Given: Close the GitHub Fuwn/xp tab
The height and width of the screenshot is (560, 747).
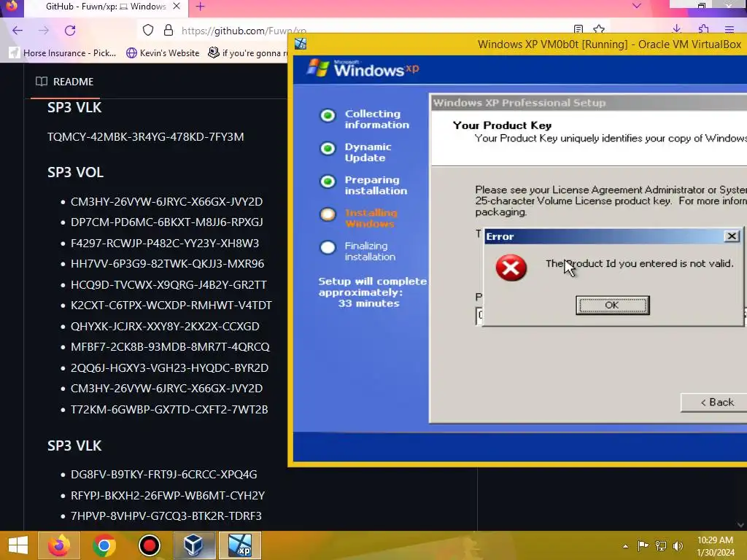Looking at the screenshot, I should tap(177, 6).
